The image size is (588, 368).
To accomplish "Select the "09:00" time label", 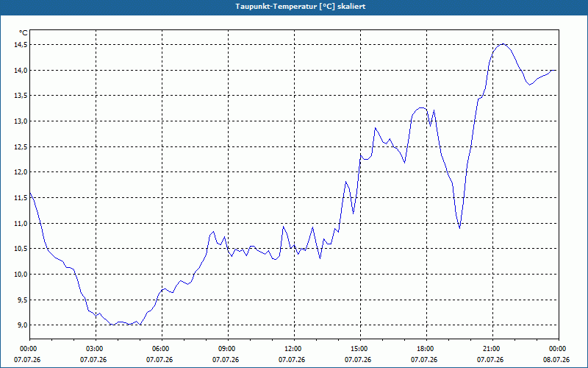I will coord(226,349).
